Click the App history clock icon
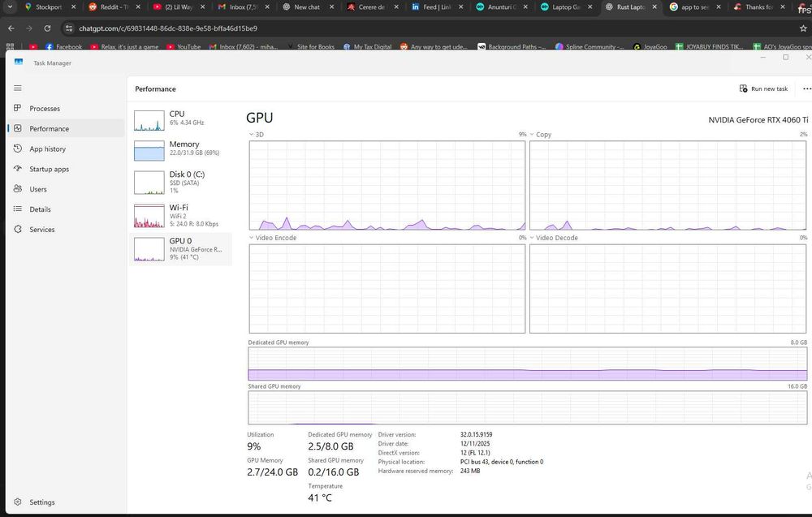This screenshot has width=812, height=517. click(x=18, y=149)
